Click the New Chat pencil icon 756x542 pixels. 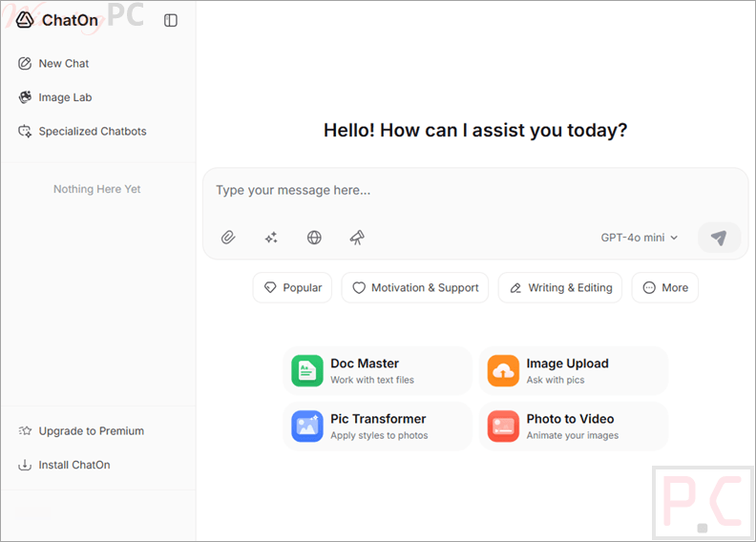point(25,64)
